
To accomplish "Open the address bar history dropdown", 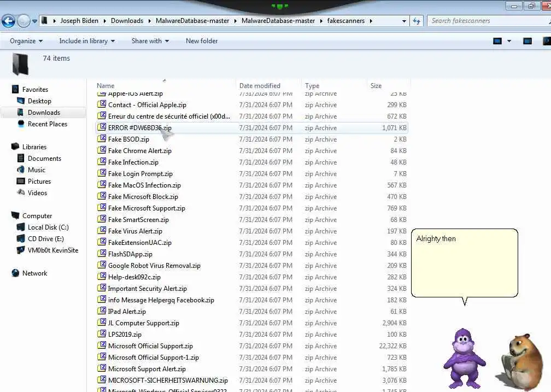I will (404, 21).
